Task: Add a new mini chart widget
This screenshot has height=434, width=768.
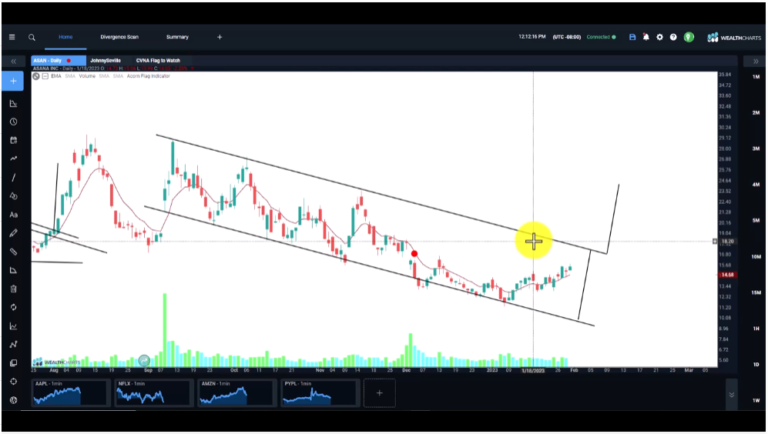Action: click(x=379, y=394)
